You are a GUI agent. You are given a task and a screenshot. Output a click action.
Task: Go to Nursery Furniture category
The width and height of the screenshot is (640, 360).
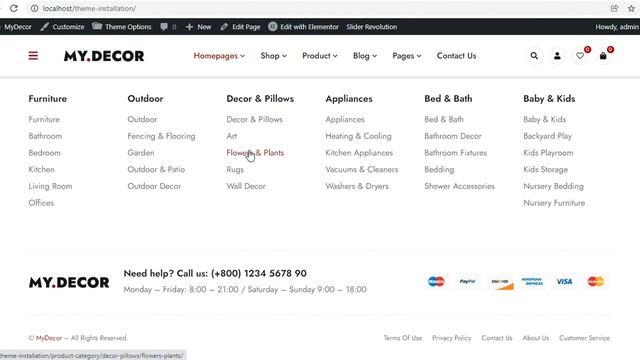click(x=554, y=203)
